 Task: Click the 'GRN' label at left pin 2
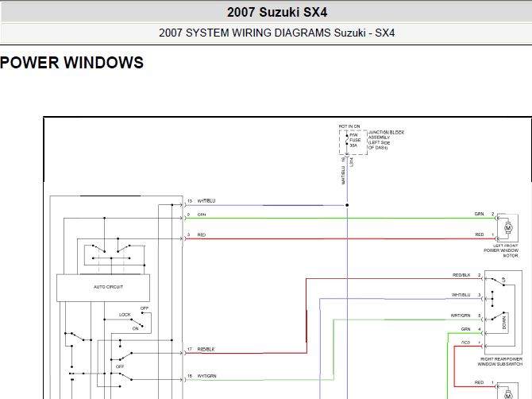[x=202, y=215]
